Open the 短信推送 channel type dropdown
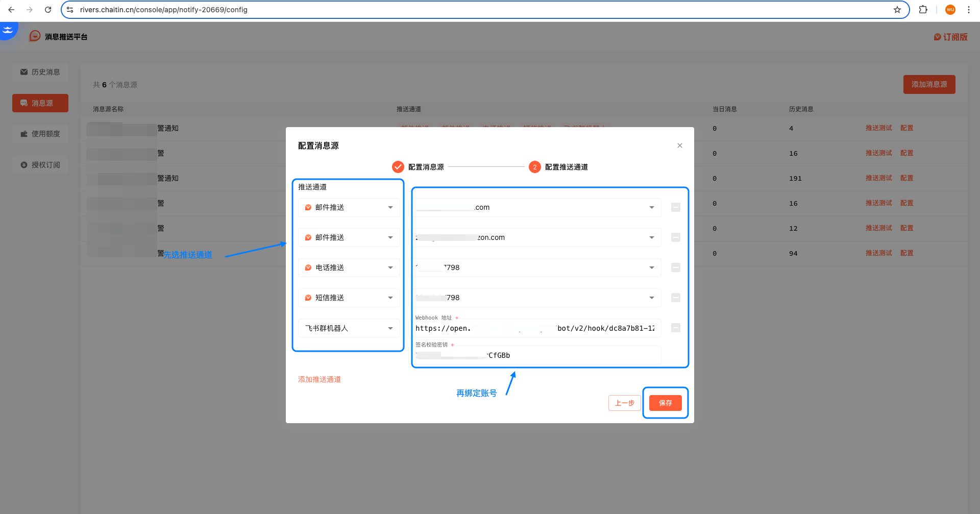The height and width of the screenshot is (514, 980). [x=349, y=298]
